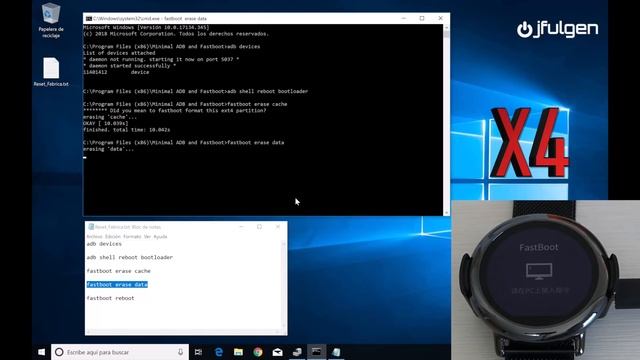Click the cmd window vertical scrollbar
The image size is (640, 360).
pos(446,120)
